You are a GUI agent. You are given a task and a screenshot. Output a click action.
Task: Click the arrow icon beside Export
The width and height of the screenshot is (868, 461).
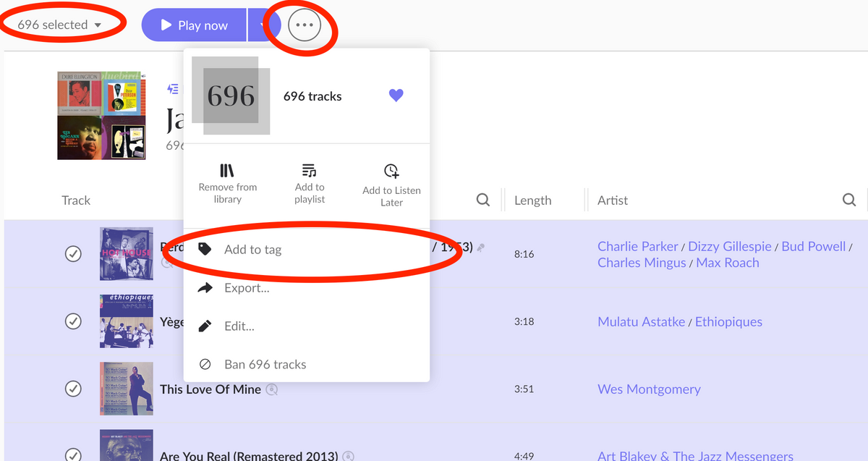pos(205,288)
